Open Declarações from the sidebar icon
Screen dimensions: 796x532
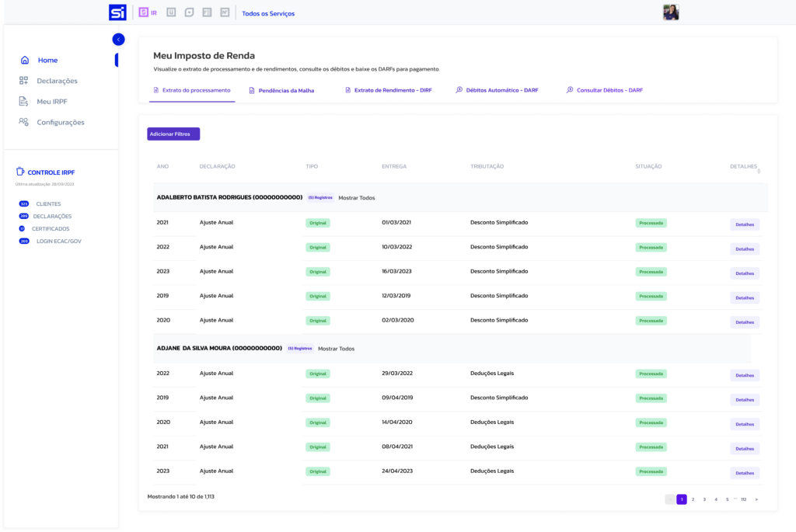click(x=24, y=81)
